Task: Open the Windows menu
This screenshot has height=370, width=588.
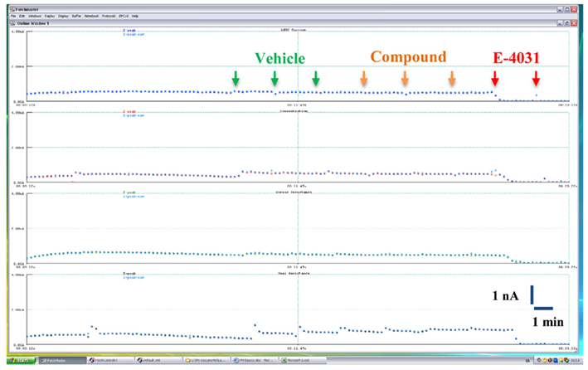Action: click(x=35, y=16)
